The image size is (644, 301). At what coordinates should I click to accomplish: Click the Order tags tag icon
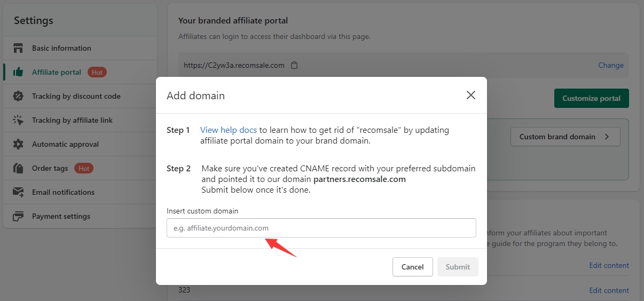pos(18,168)
